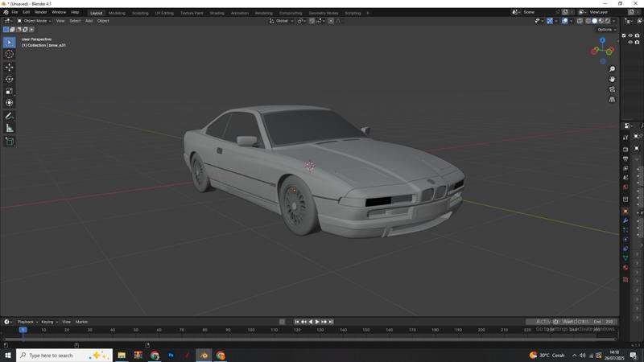Open the Object Data properties tab (green triangle)
Screen dimensions: 644x362
[x=625, y=257]
